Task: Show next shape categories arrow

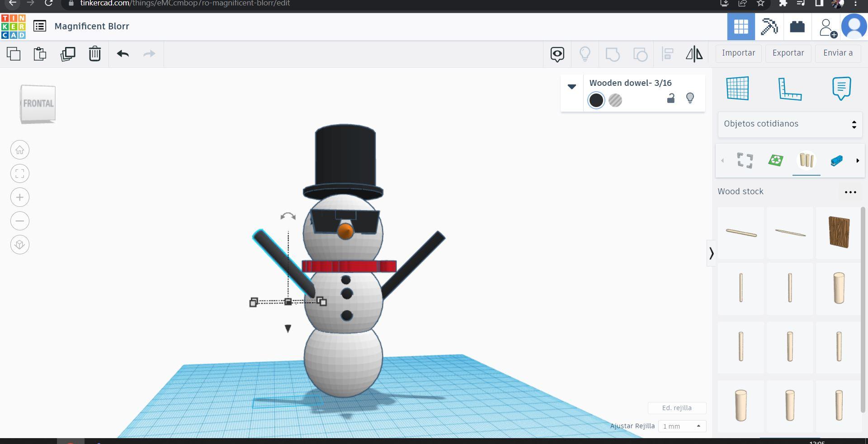Action: point(858,161)
